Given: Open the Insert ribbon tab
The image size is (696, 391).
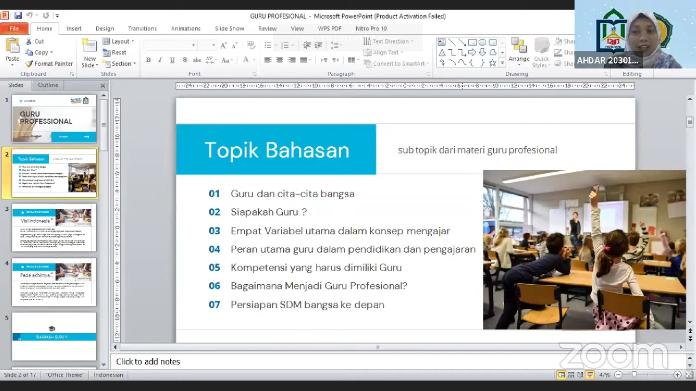Looking at the screenshot, I should pyautogui.click(x=74, y=28).
